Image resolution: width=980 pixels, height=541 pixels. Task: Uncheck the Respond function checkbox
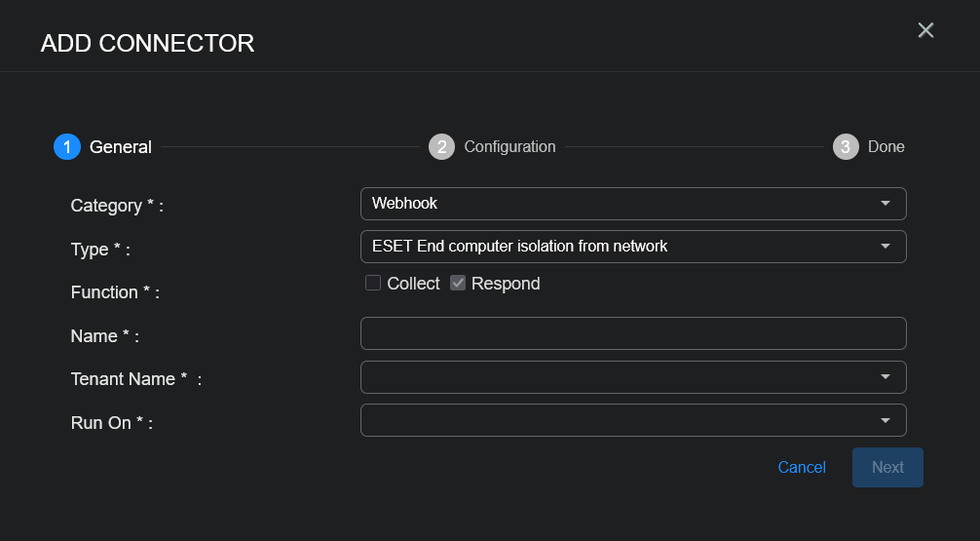tap(459, 284)
